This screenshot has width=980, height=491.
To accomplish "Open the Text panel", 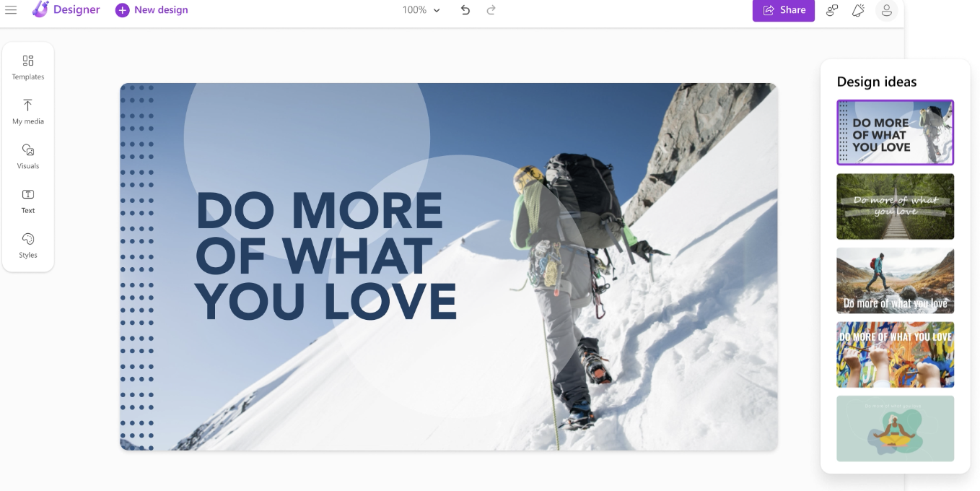I will pos(27,201).
